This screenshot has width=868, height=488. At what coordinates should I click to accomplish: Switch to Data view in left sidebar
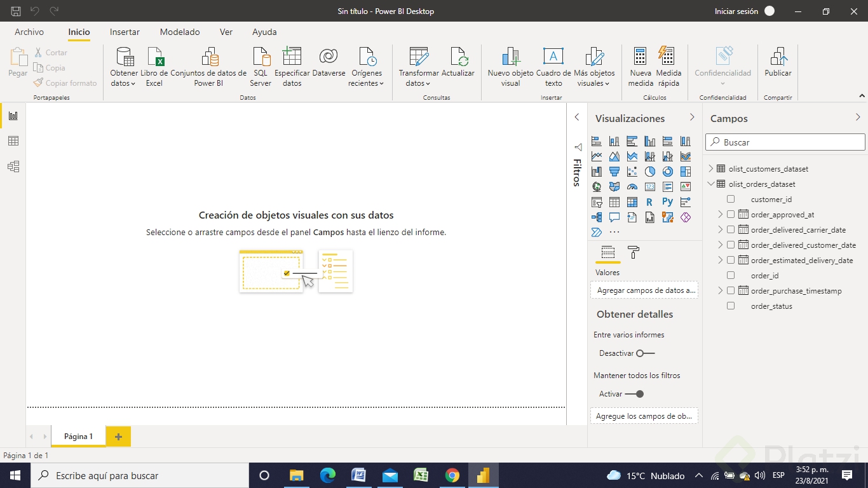click(13, 141)
